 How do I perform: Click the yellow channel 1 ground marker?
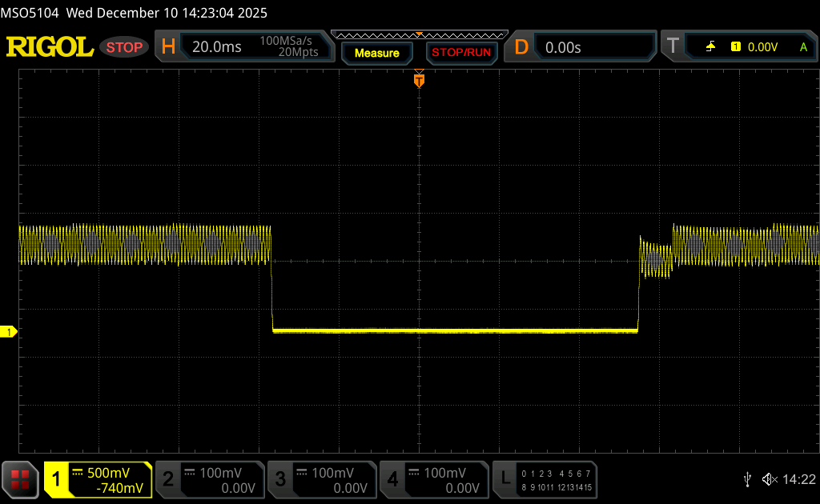click(10, 331)
